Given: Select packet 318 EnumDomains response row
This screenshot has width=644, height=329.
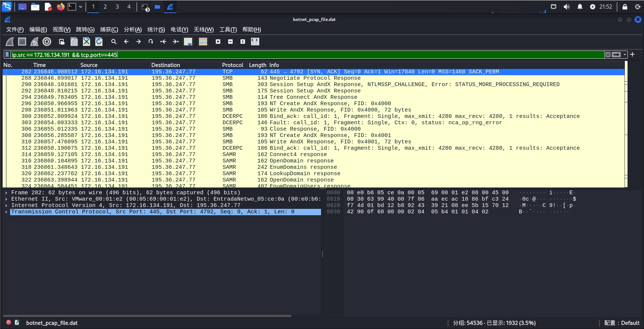Looking at the screenshot, I should 314,167.
